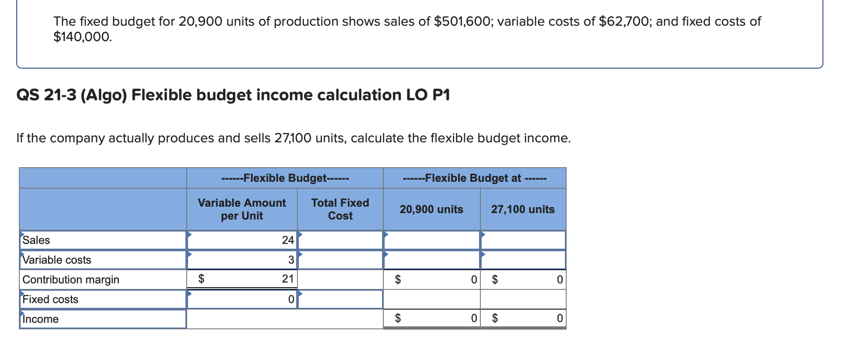868x361 pixels.
Task: Click the fixed budget problem description text
Action: click(x=407, y=29)
